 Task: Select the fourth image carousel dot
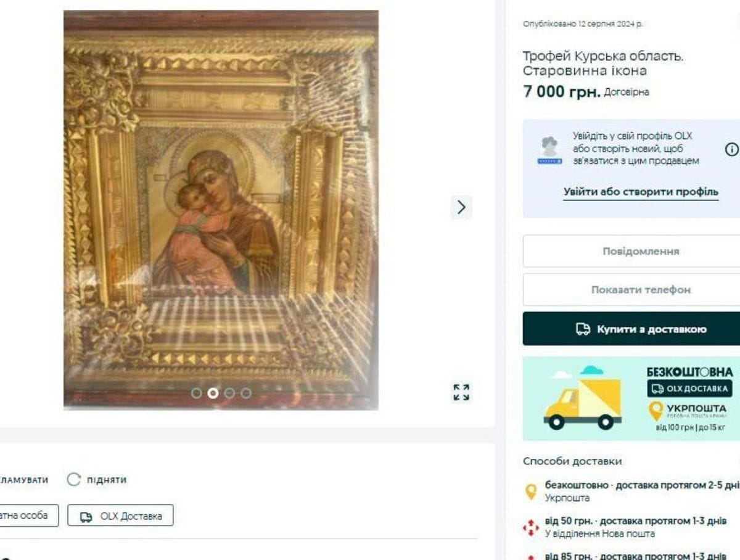246,392
